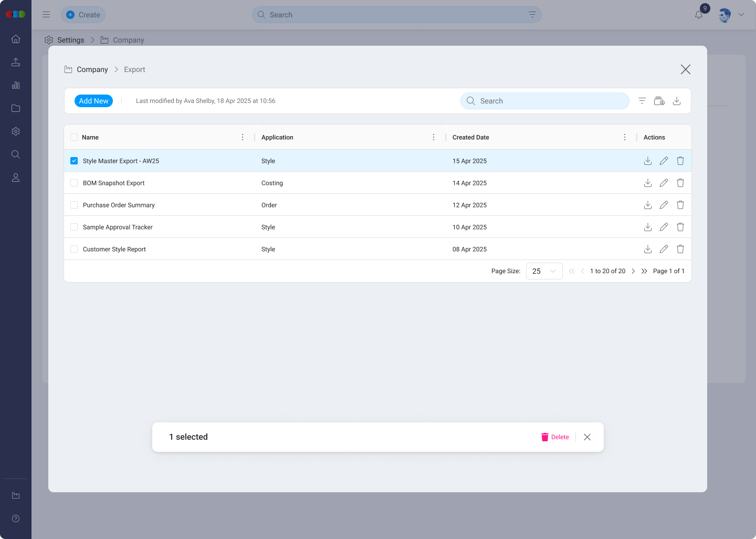Select the upload icon in left sidebar
The width and height of the screenshot is (756, 539).
(15, 62)
